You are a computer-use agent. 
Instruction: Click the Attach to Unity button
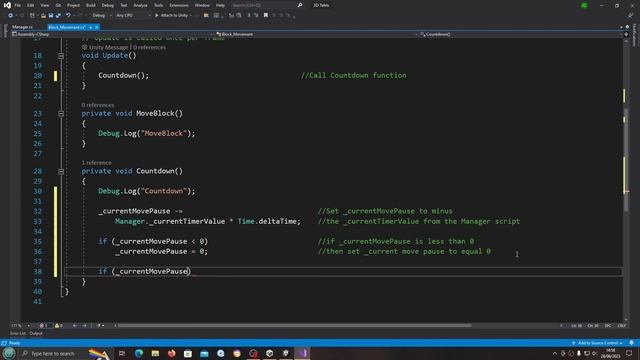click(171, 16)
